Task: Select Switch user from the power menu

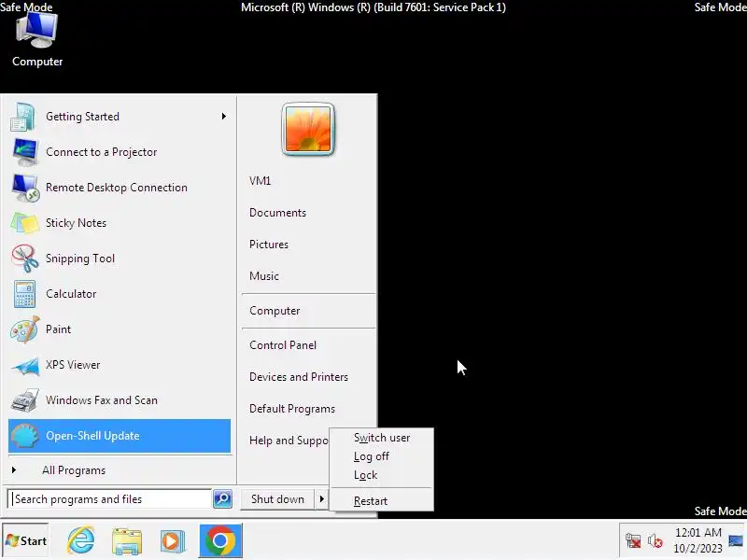Action: (x=382, y=438)
